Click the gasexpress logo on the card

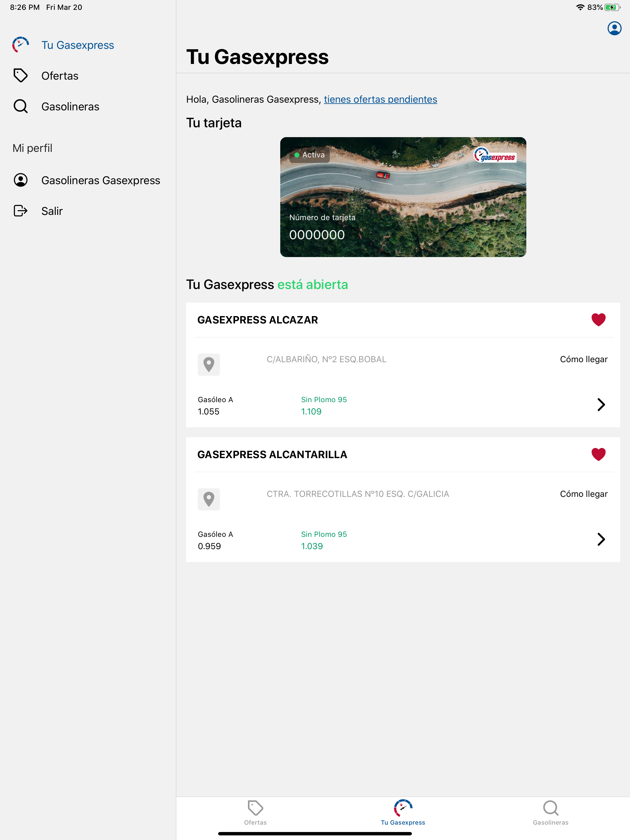coord(495,155)
